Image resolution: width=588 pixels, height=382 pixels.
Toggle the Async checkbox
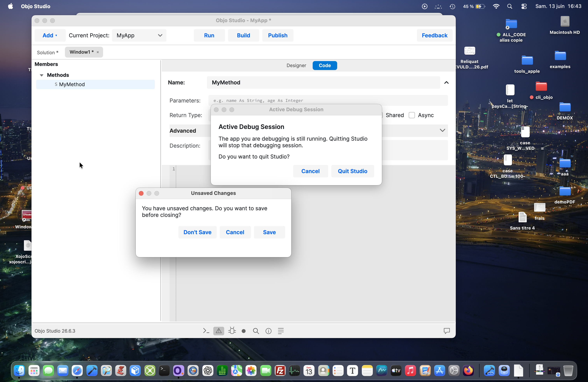412,115
